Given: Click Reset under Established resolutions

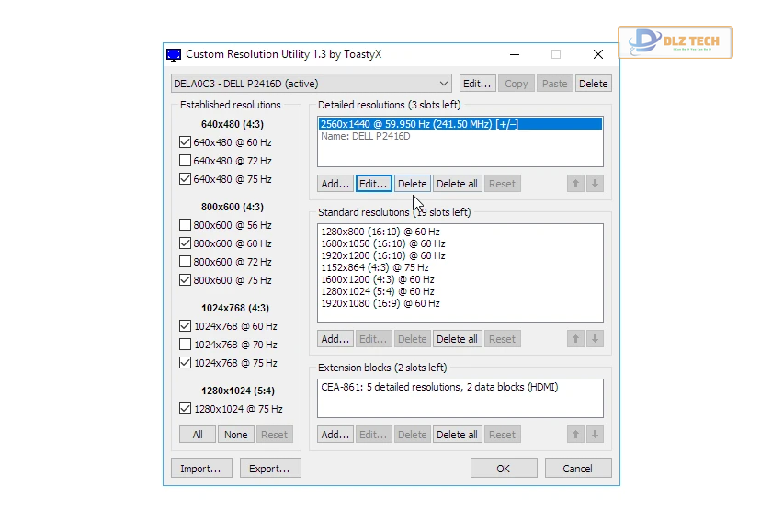Looking at the screenshot, I should click(274, 434).
